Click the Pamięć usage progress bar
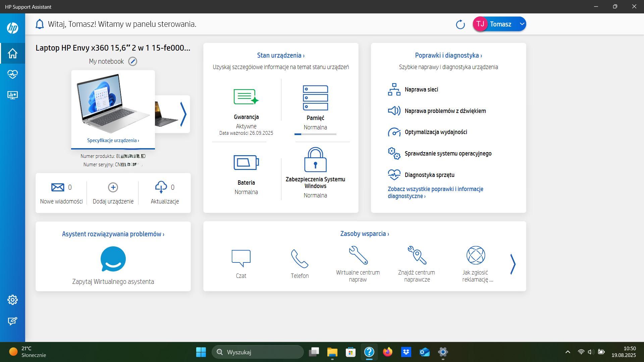The height and width of the screenshot is (362, 644). [x=315, y=134]
